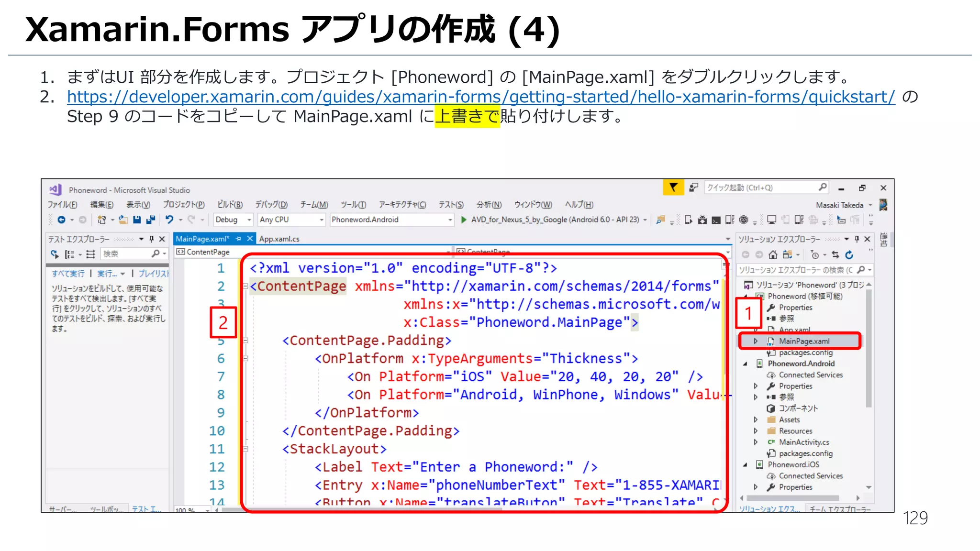Collapse the Phoneword.Android project node

(x=745, y=364)
